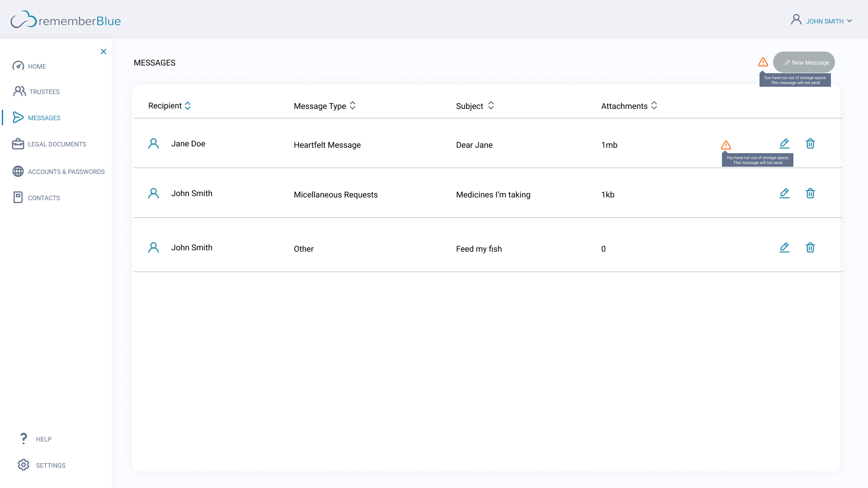Delete the Feed my fish message
Screen dimensions: 868x488
[x=810, y=248]
